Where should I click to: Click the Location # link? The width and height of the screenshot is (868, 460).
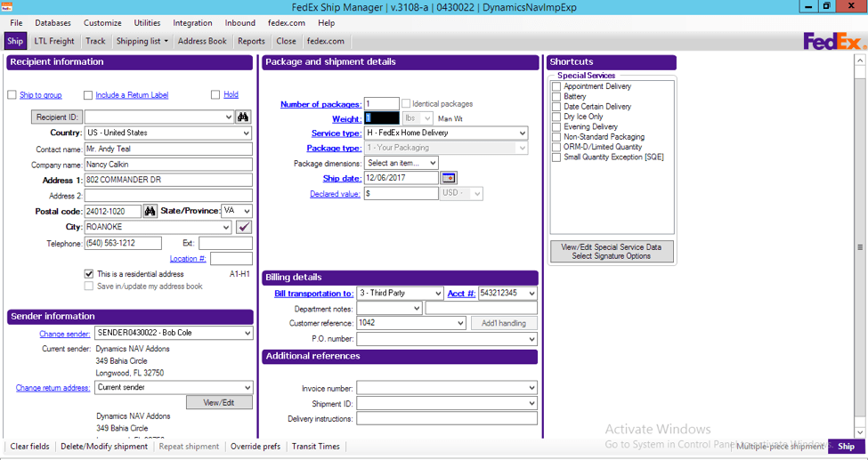[188, 259]
